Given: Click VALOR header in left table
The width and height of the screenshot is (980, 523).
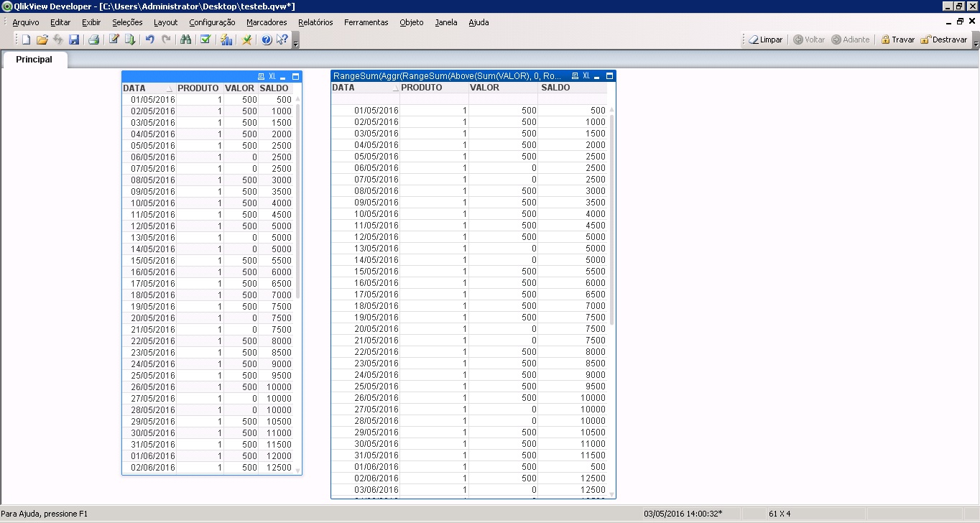Looking at the screenshot, I should (x=241, y=88).
